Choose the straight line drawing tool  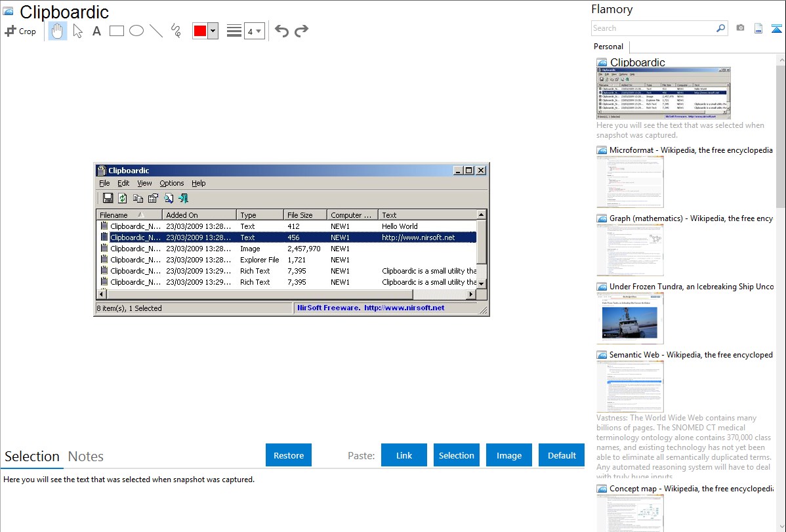coord(155,31)
